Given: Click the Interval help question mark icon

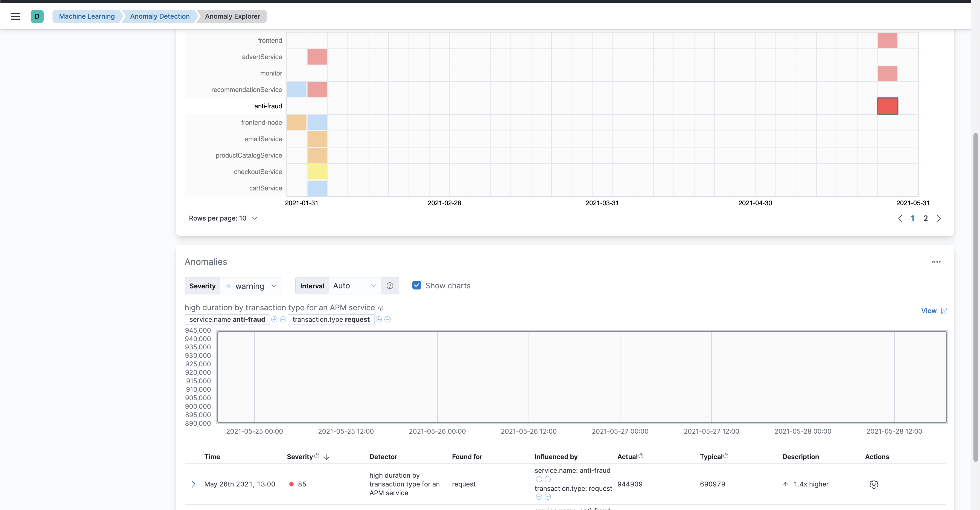Looking at the screenshot, I should [390, 286].
